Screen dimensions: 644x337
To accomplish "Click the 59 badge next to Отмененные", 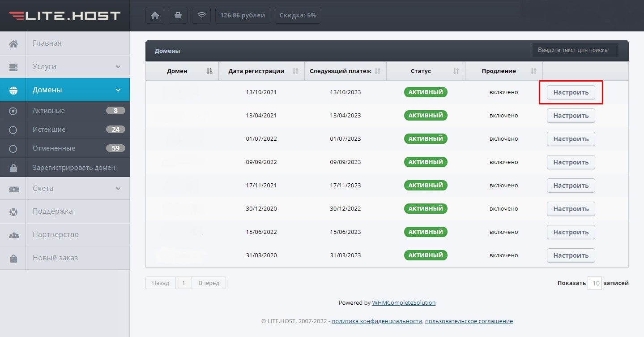I will click(x=115, y=148).
